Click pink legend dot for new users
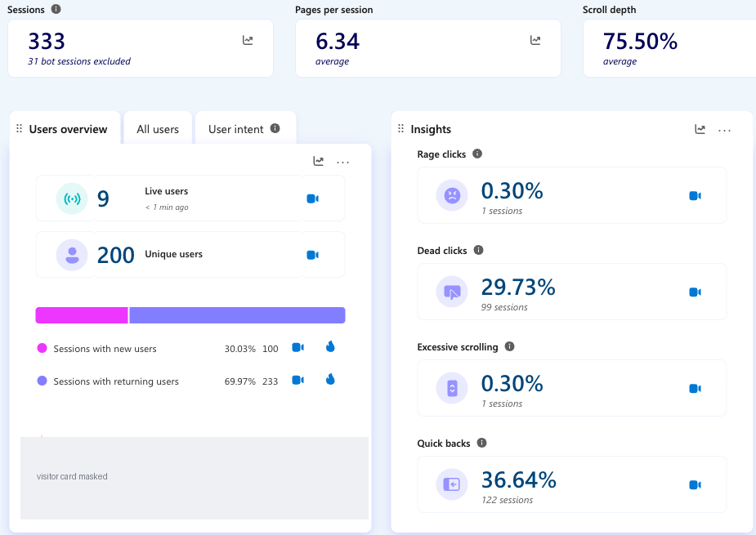This screenshot has height=535, width=756. pos(42,348)
